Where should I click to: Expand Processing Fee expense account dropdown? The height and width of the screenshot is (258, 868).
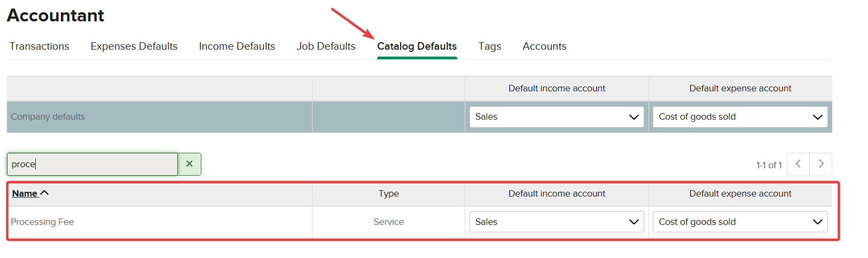(740, 222)
